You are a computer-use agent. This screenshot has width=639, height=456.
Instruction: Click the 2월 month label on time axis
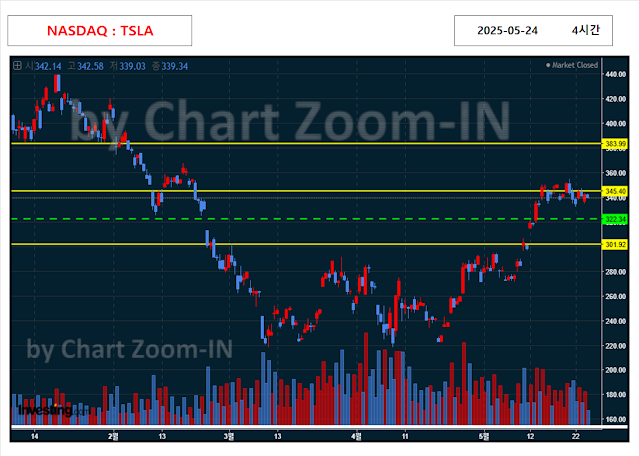pyautogui.click(x=113, y=436)
